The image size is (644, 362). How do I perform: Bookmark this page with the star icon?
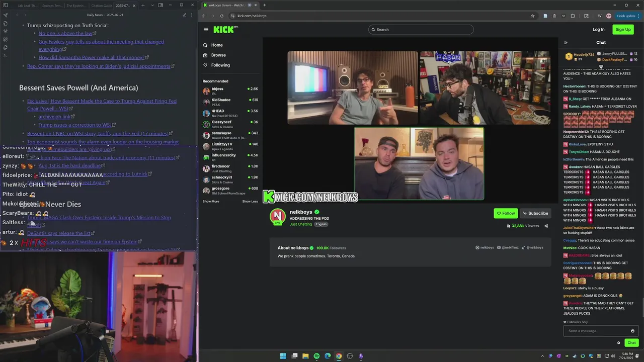point(533,16)
